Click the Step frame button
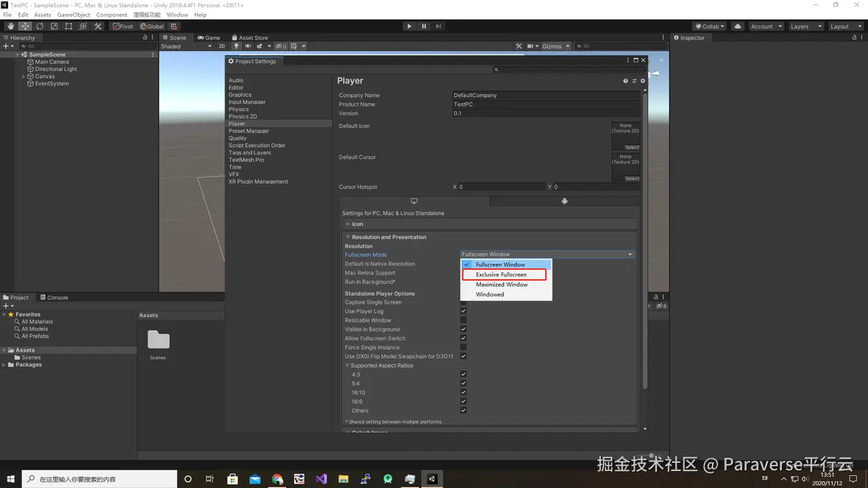The width and height of the screenshot is (868, 488). point(439,26)
